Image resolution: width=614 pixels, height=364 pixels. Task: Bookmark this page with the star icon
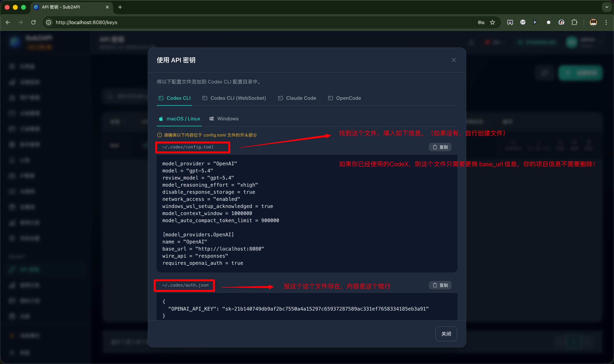[492, 22]
